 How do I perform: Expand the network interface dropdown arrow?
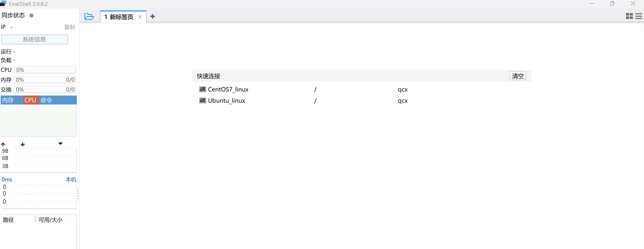pos(60,144)
